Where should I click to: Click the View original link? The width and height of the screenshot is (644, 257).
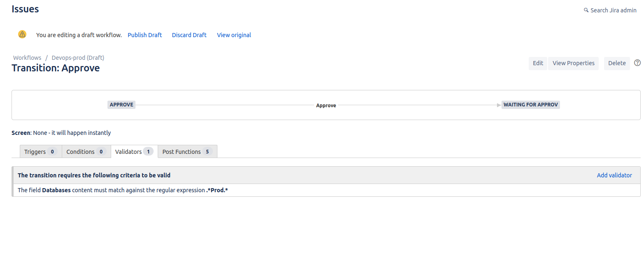click(234, 35)
